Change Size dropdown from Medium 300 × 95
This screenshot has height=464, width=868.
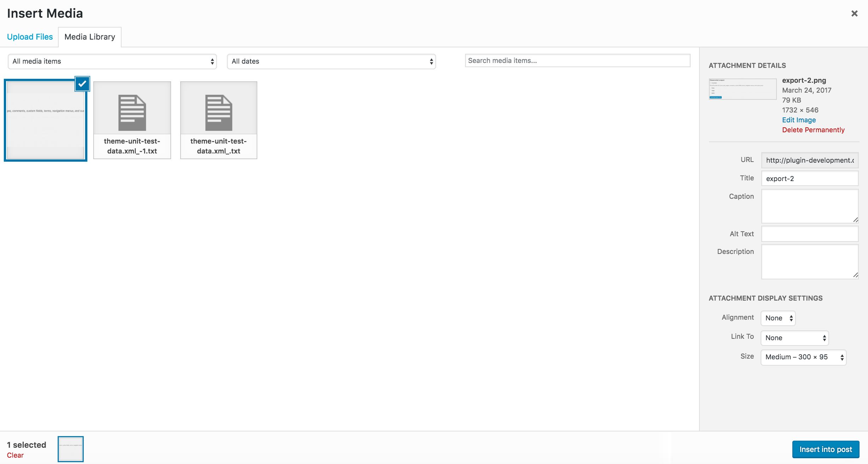803,357
